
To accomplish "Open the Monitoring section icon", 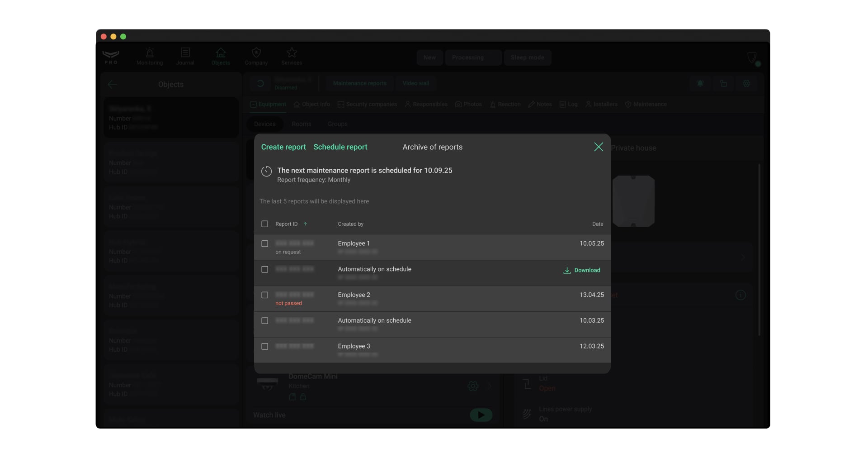I will click(150, 53).
